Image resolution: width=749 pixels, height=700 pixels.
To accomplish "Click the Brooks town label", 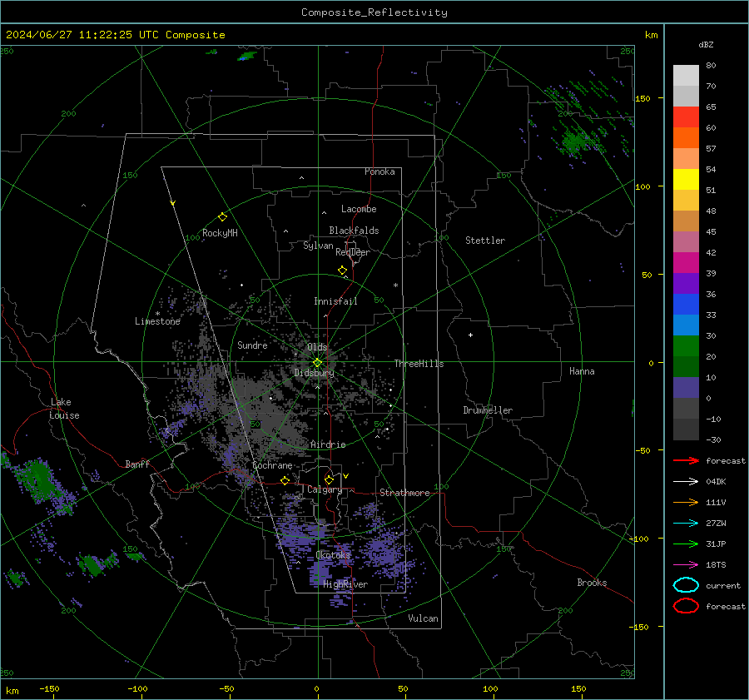I will click(x=592, y=583).
